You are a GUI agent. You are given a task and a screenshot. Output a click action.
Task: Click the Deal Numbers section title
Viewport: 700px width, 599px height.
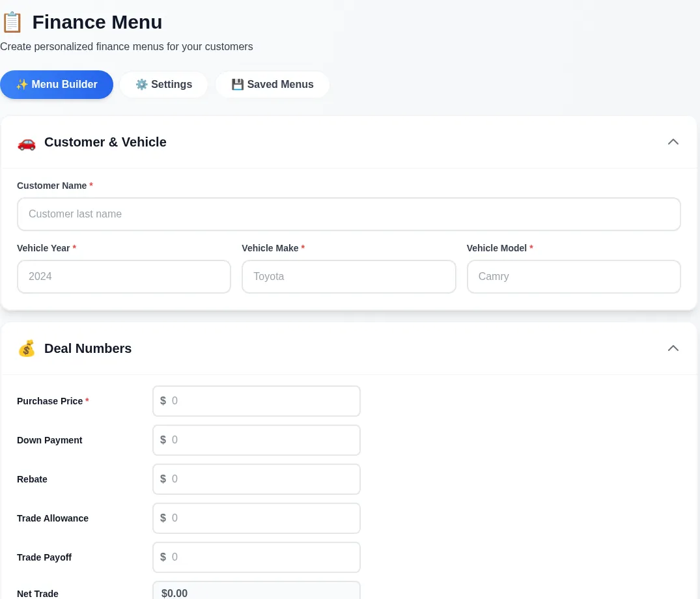88,348
